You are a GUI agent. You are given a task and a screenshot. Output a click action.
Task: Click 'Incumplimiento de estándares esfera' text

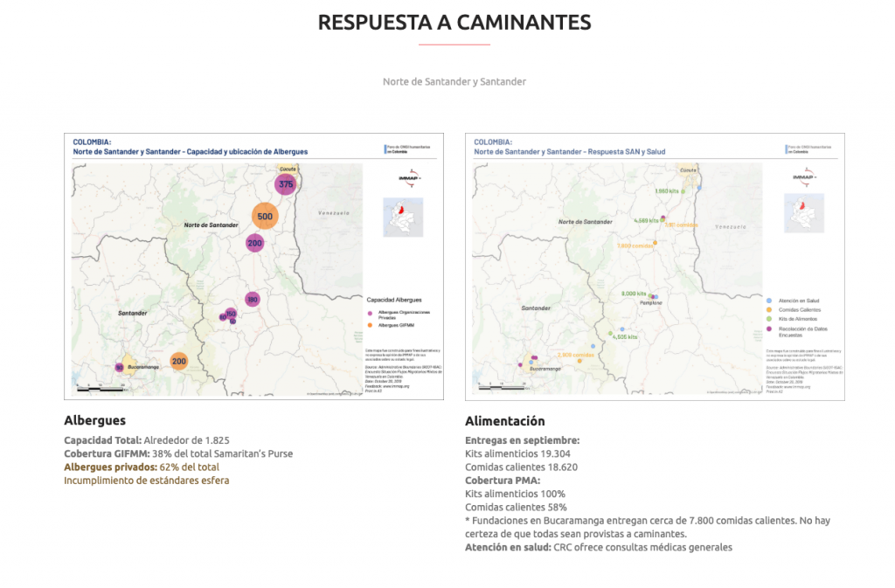147,481
